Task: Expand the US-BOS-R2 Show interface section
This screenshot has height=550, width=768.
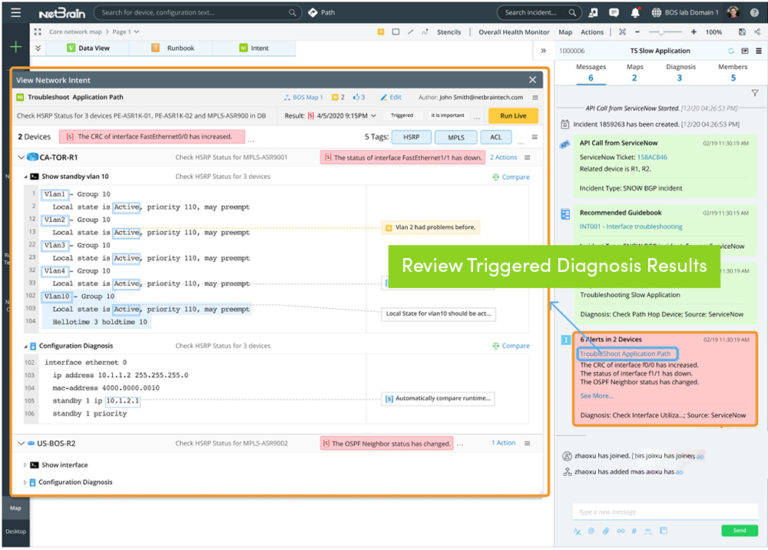Action: coord(26,465)
